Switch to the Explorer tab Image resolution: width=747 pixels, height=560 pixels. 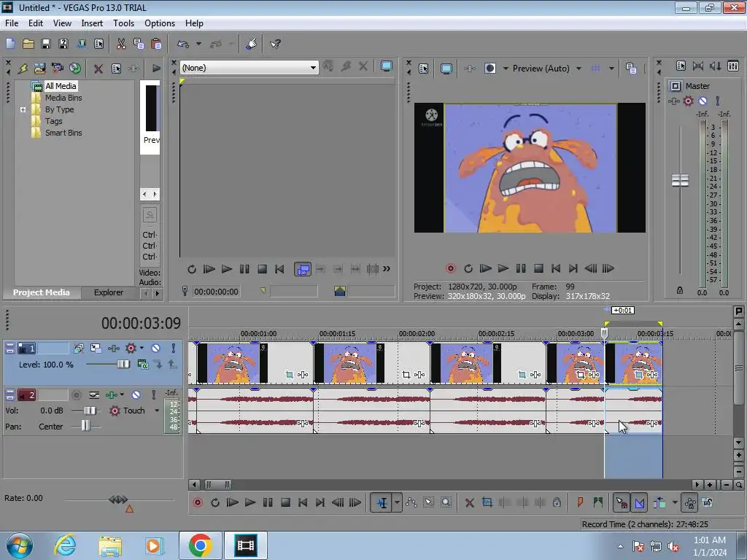[108, 292]
